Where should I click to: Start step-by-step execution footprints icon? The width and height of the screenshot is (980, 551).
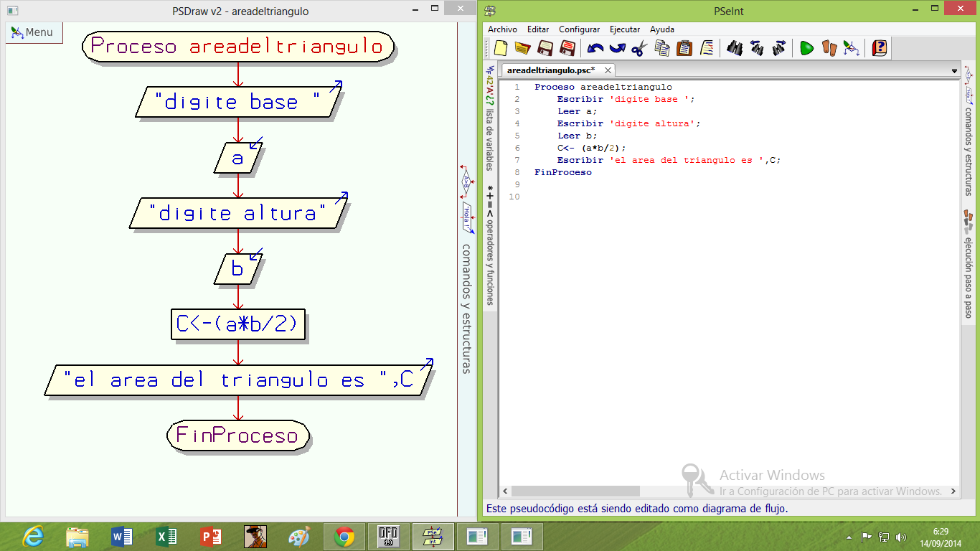(x=829, y=48)
